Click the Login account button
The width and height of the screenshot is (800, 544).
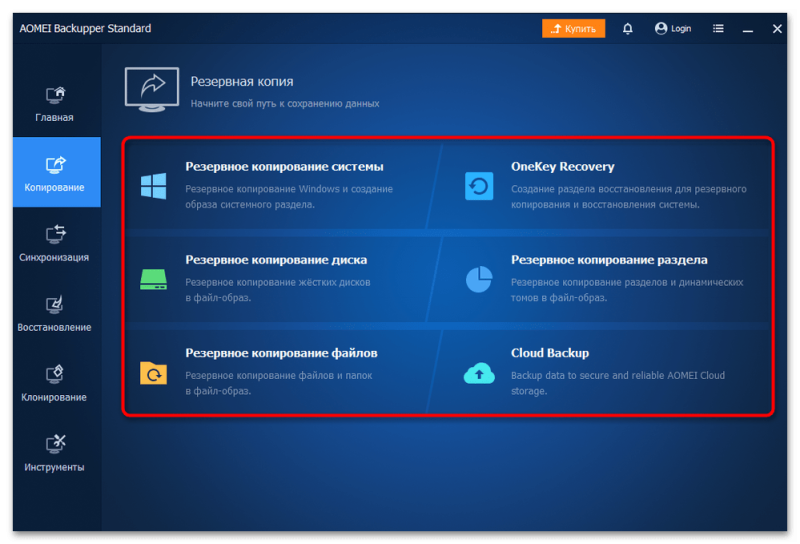(x=673, y=29)
